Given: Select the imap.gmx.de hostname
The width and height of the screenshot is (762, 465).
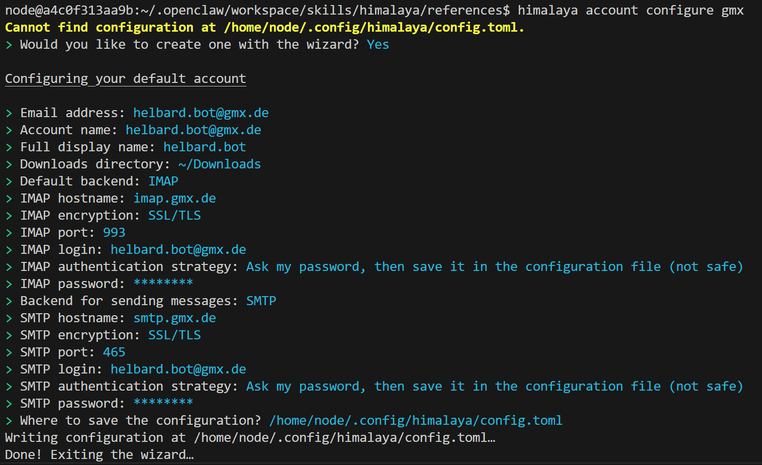Looking at the screenshot, I should [174, 198].
